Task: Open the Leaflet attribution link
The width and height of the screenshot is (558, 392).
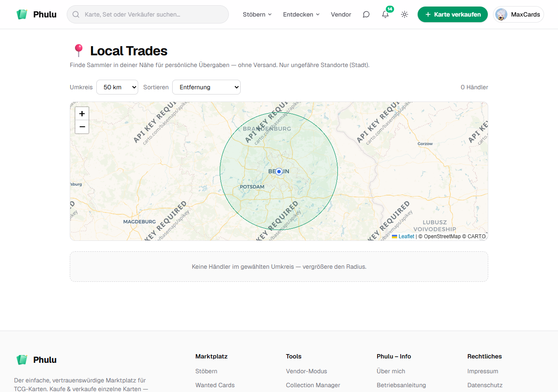Action: point(403,237)
